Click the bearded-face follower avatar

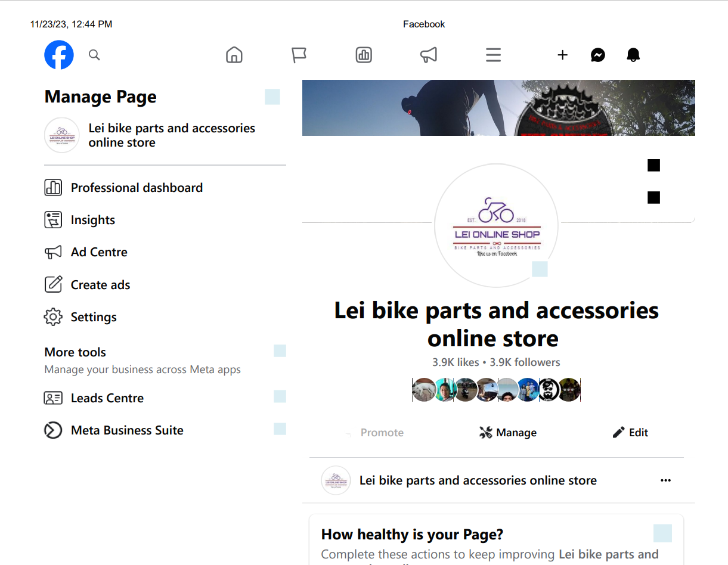(549, 390)
